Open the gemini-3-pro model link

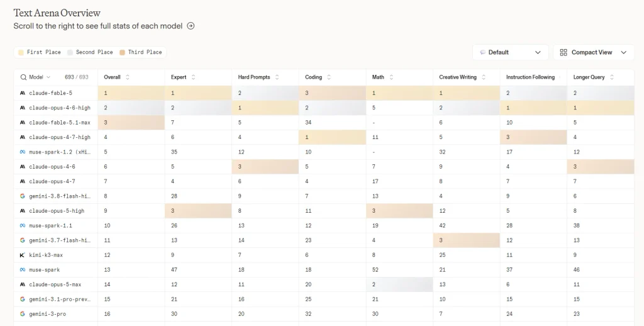tap(48, 314)
